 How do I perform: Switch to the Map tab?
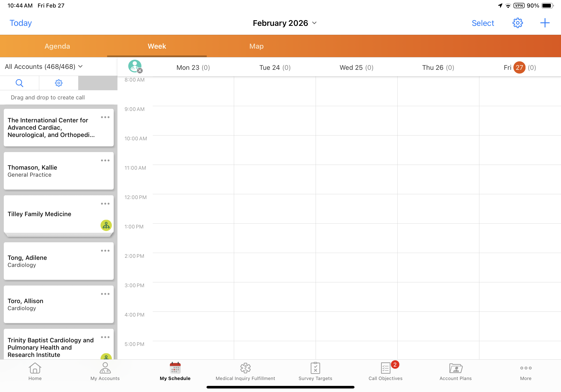point(256,46)
